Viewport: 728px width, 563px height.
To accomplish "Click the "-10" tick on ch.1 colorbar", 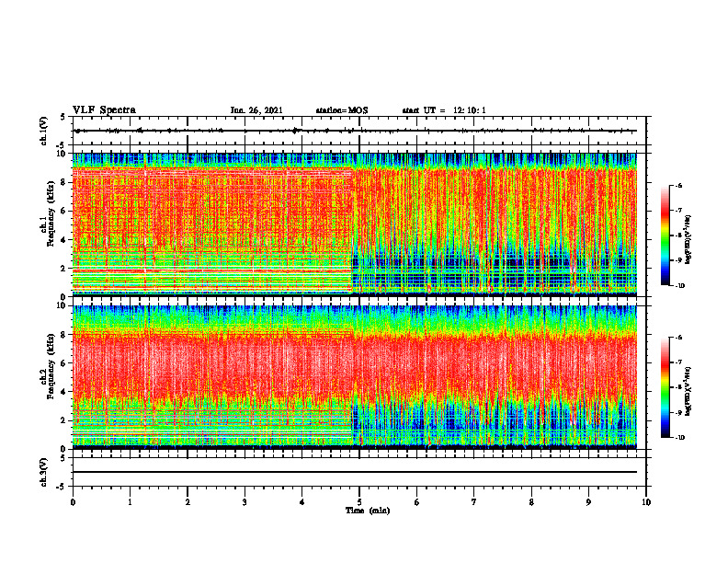I will [679, 286].
